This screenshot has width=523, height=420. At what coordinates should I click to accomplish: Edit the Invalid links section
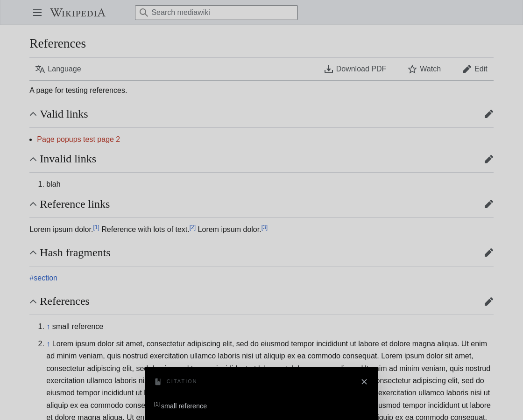point(488,159)
